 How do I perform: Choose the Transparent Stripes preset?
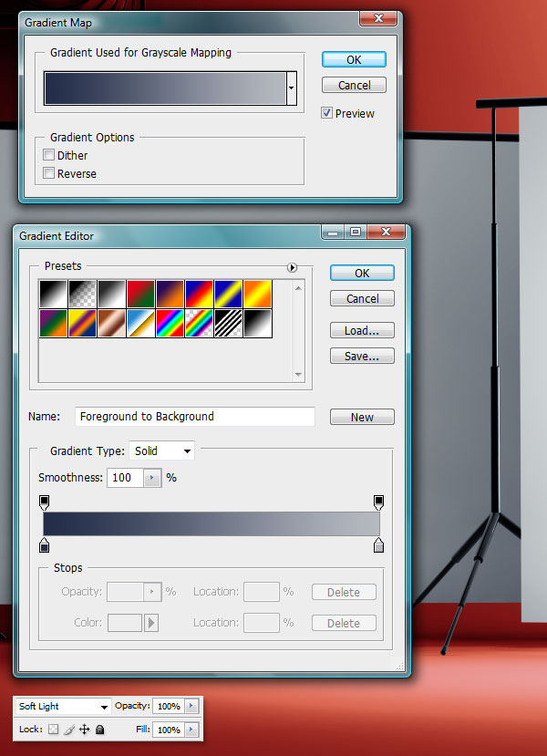[228, 324]
